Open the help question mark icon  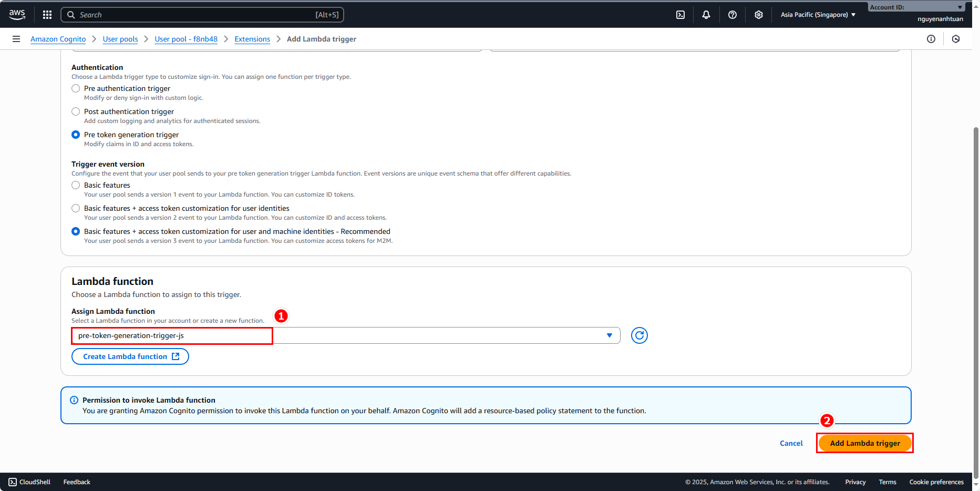point(733,15)
